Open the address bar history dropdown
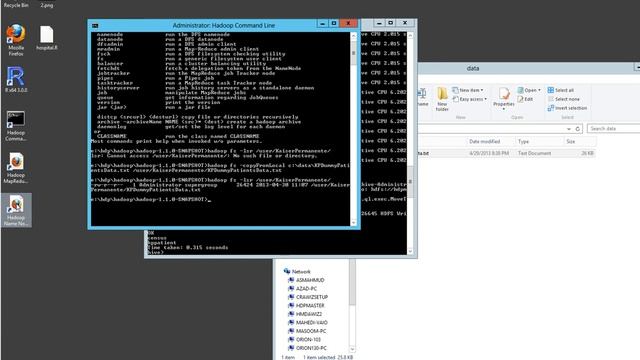640x360 pixels. [569, 129]
